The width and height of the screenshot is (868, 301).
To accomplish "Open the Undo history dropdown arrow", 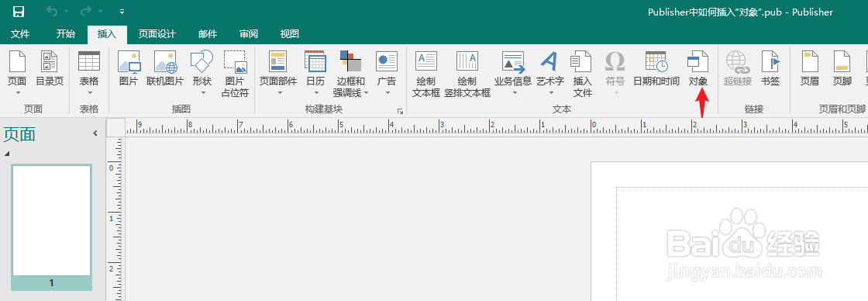I will pyautogui.click(x=67, y=12).
